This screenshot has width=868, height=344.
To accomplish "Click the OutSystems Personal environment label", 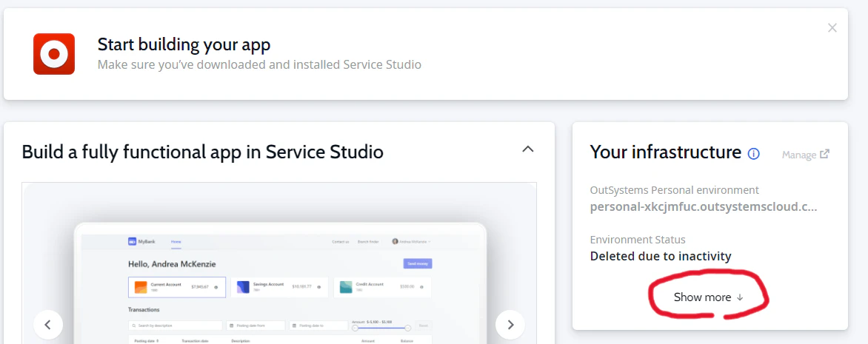I will click(x=674, y=190).
